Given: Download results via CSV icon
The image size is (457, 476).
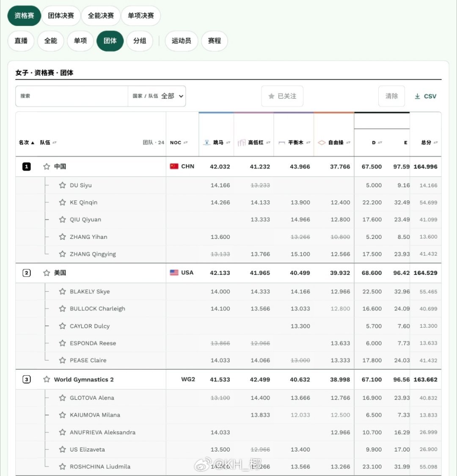Looking at the screenshot, I should pos(417,96).
